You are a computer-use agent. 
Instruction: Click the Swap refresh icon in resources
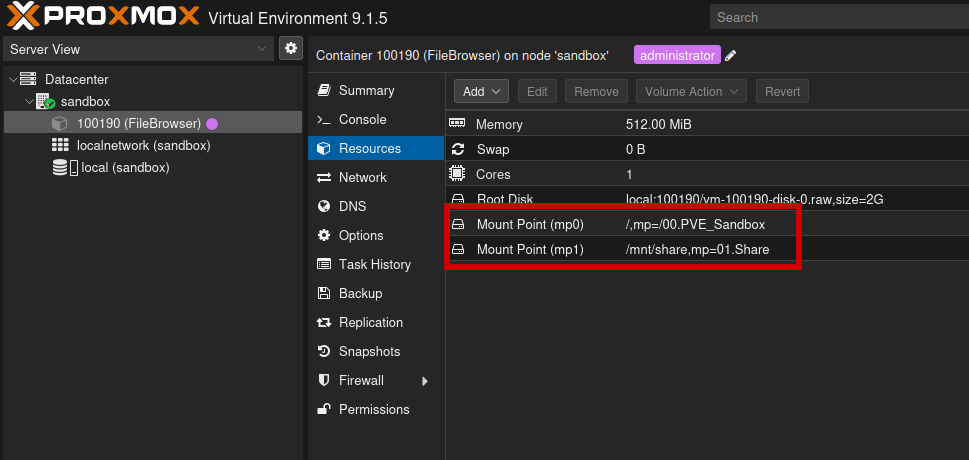(x=458, y=149)
